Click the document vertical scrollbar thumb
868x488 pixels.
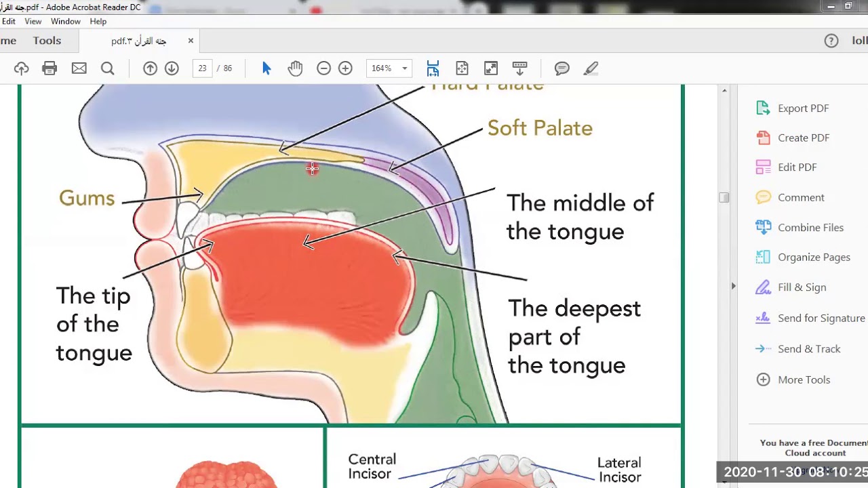click(x=724, y=197)
